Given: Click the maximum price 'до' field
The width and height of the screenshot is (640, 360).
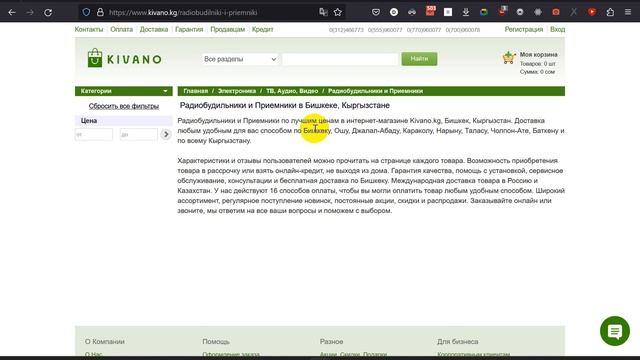Looking at the screenshot, I should coord(139,134).
